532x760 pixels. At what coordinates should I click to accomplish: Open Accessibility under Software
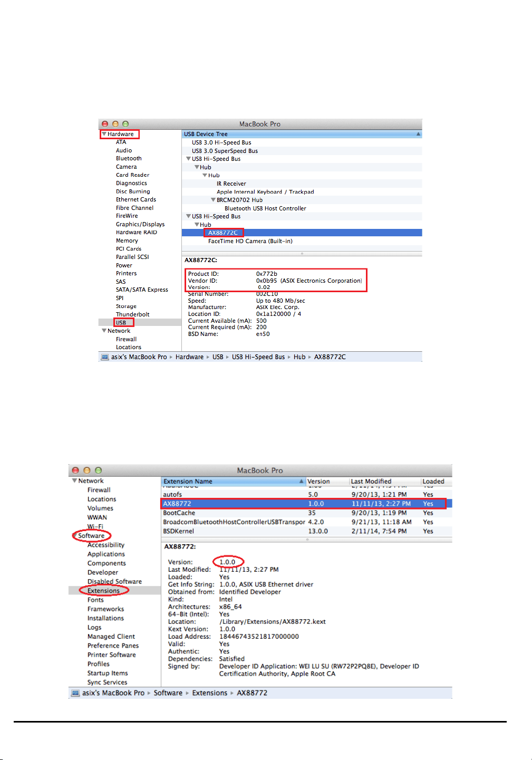tap(106, 545)
